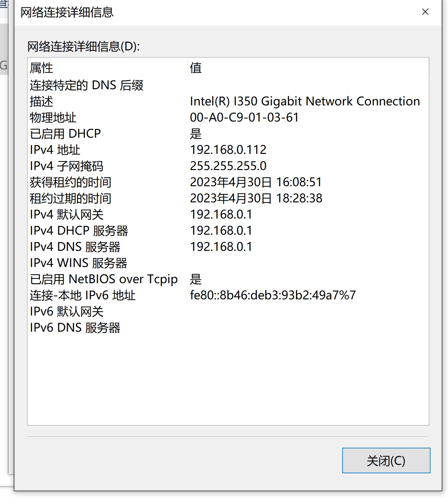
Task: Select the IPv6 默认网关 row
Action: click(67, 312)
